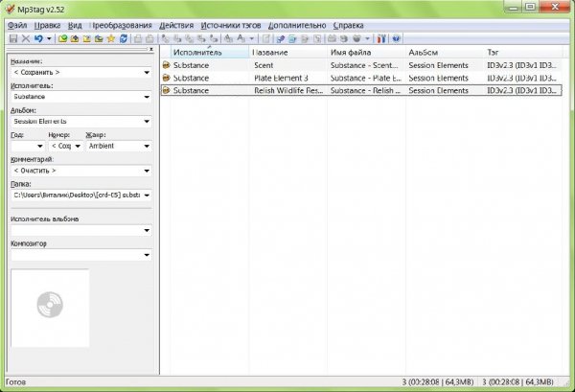Click the Extended tags icon
575x392 pixels.
[266, 38]
